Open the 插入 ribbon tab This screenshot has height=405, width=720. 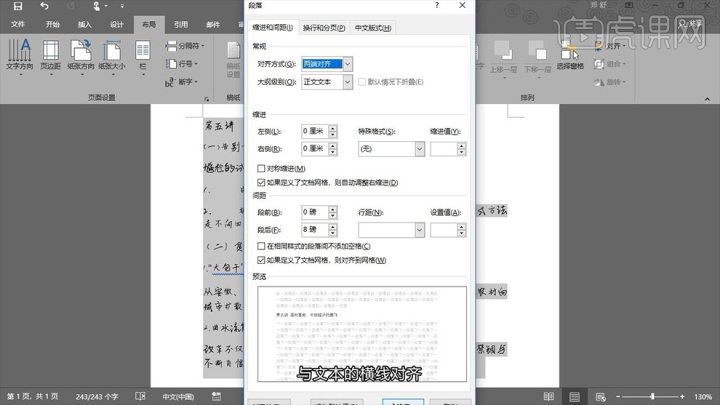coord(84,24)
